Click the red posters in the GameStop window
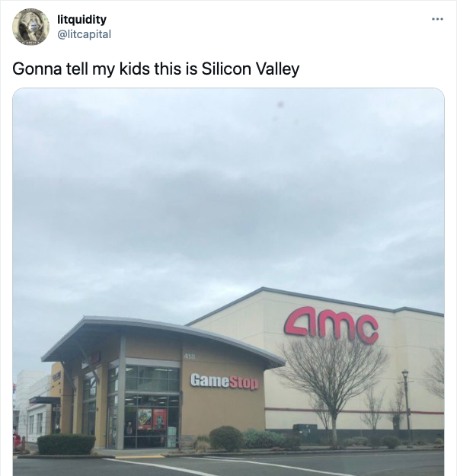 click(x=152, y=419)
